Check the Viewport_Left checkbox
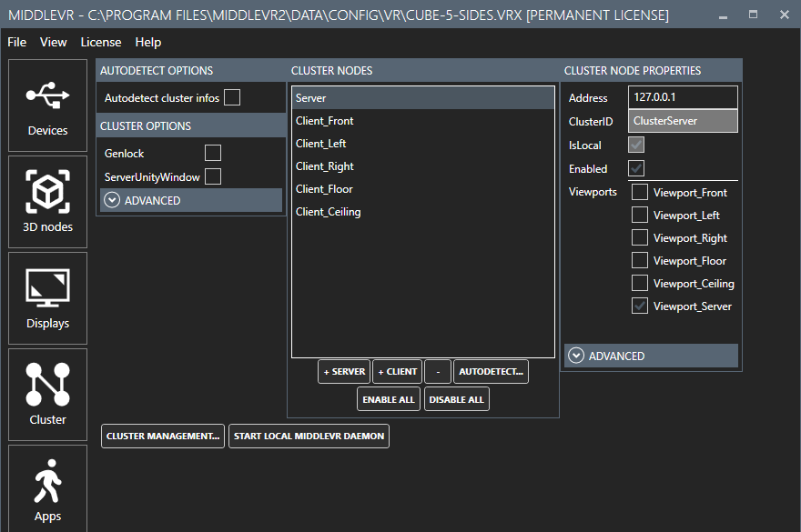 click(640, 215)
